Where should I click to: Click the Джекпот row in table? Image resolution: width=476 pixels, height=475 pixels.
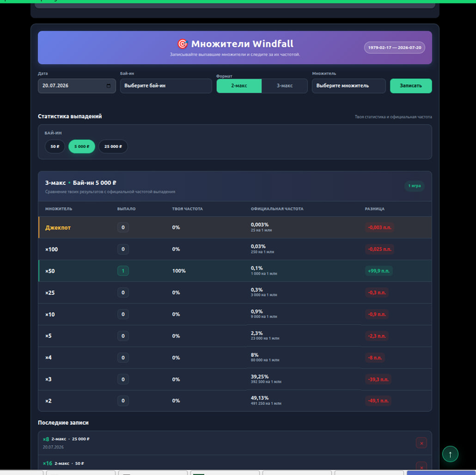pos(235,228)
